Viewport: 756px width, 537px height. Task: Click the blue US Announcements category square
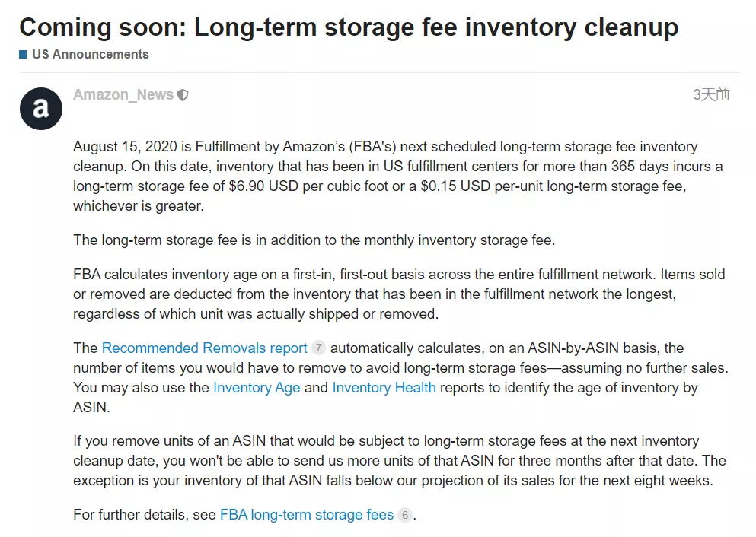click(24, 55)
